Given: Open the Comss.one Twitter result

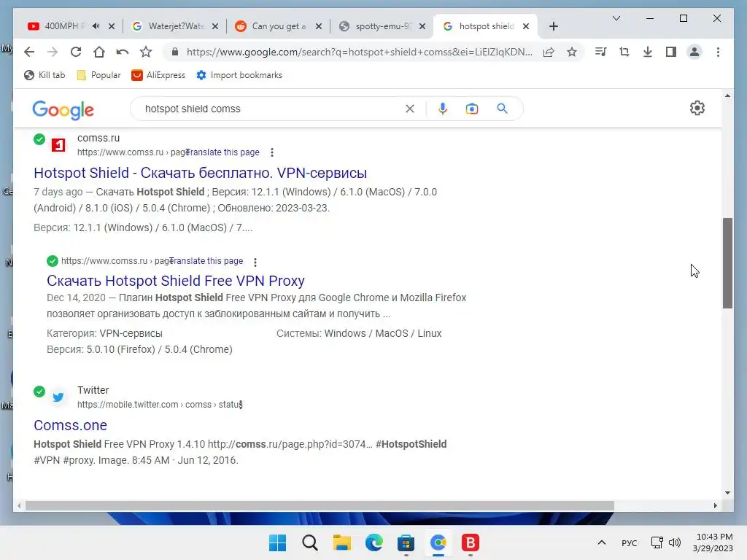Looking at the screenshot, I should tap(70, 425).
